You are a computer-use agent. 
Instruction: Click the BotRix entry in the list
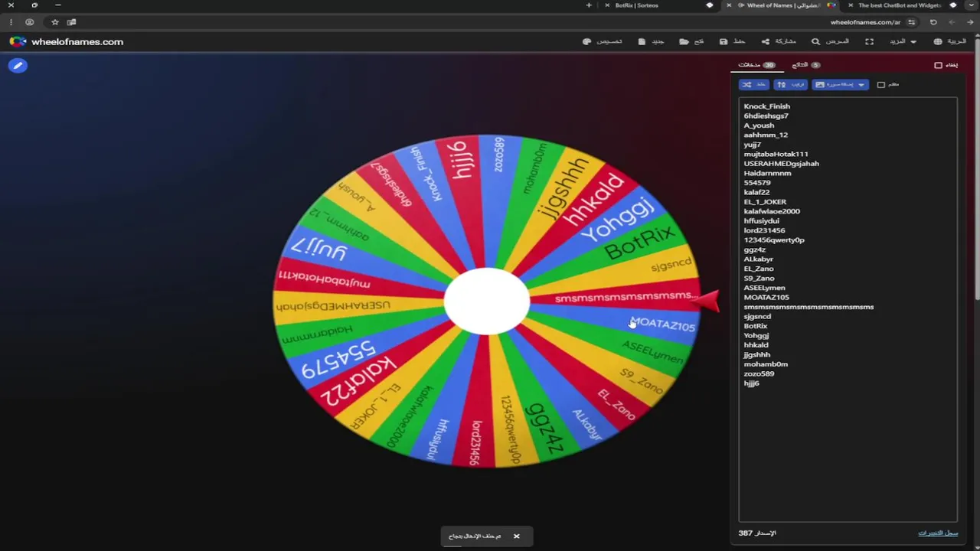pyautogui.click(x=756, y=326)
